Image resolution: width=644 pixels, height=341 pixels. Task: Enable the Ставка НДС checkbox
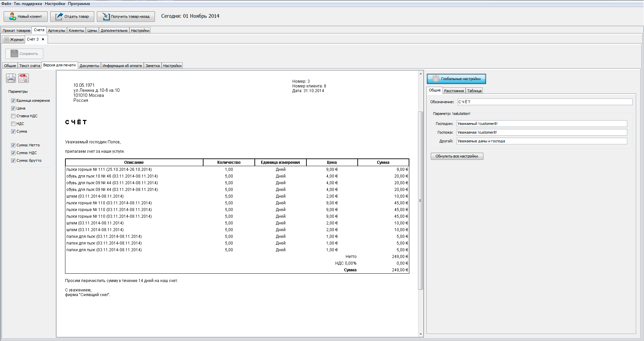click(13, 116)
